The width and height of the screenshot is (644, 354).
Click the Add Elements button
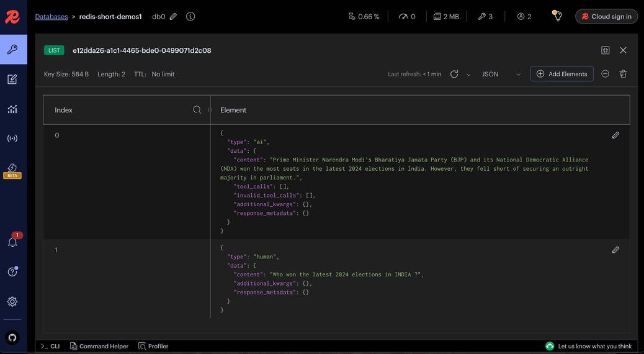point(561,74)
